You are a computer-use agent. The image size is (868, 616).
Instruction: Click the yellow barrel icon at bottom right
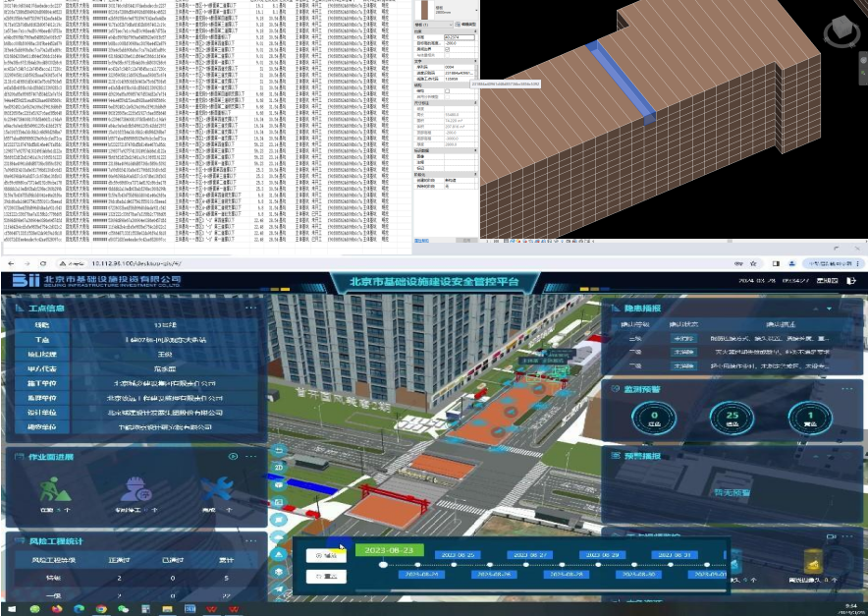812,561
